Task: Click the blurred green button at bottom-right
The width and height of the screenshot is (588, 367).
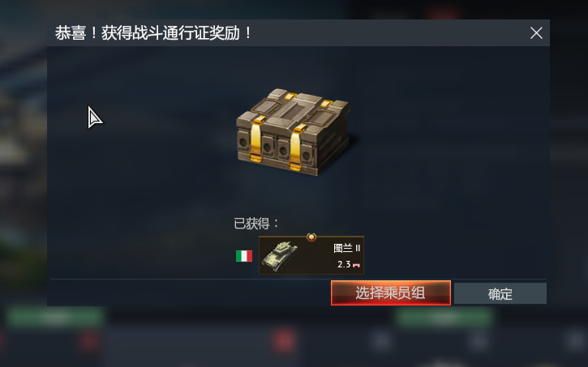Action: click(444, 318)
